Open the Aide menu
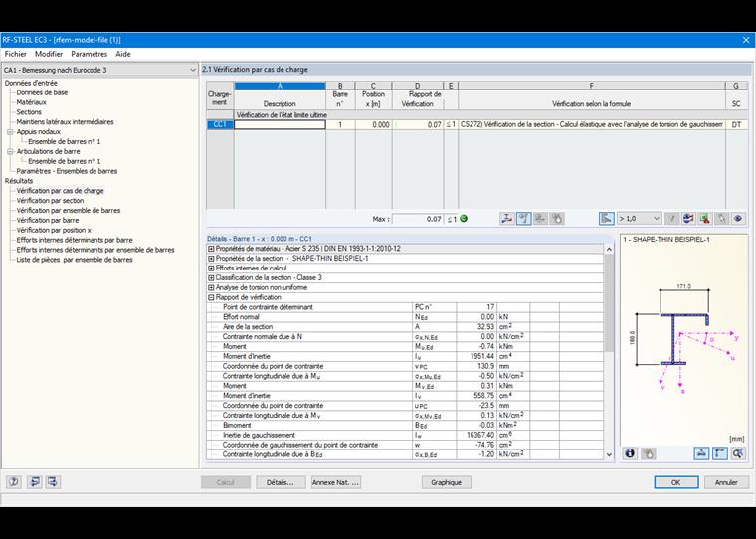This screenshot has width=756, height=539. click(x=123, y=54)
